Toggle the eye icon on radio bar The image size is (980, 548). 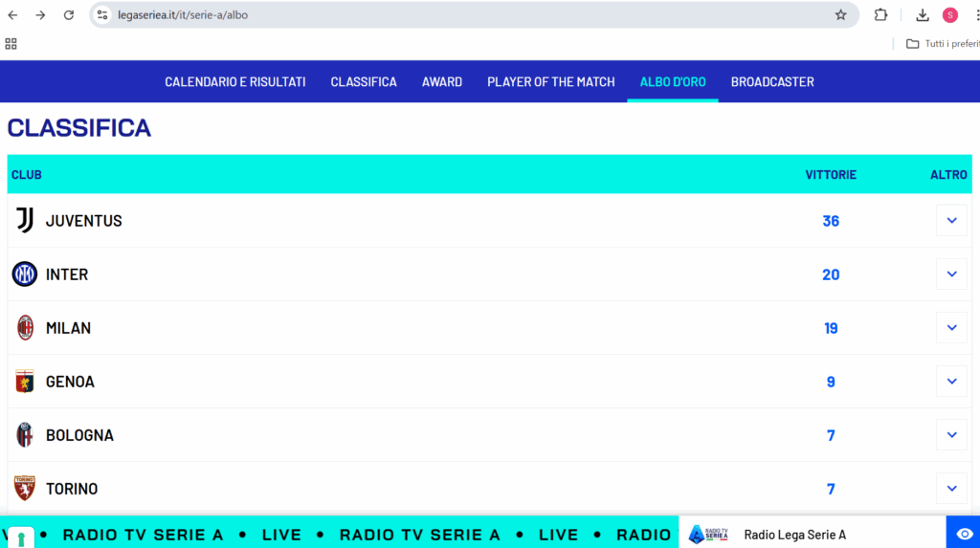pos(965,534)
